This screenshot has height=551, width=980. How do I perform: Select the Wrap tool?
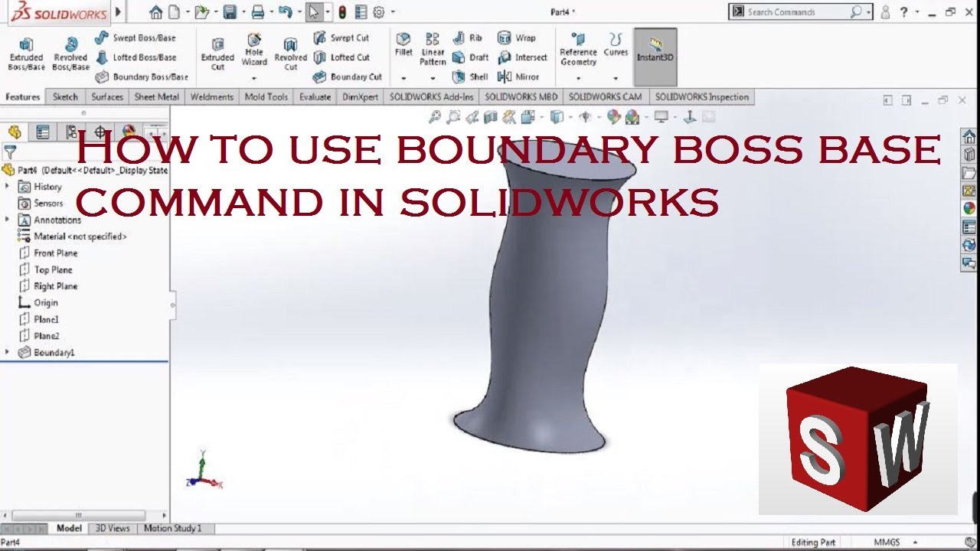click(x=517, y=37)
